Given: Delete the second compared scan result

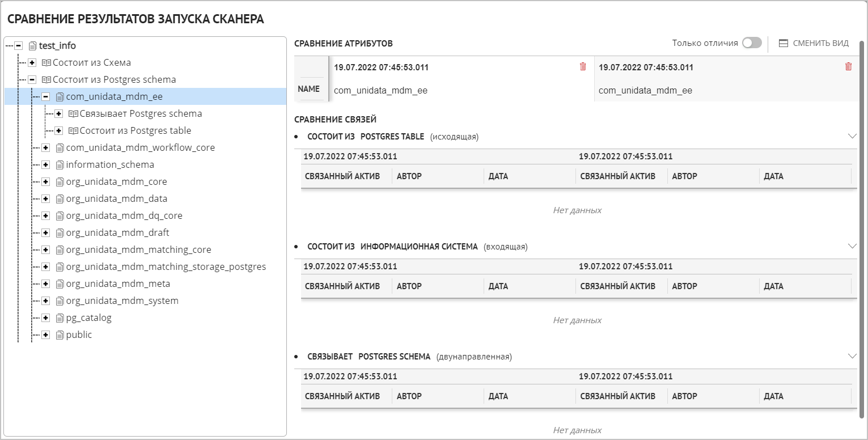Looking at the screenshot, I should 848,67.
